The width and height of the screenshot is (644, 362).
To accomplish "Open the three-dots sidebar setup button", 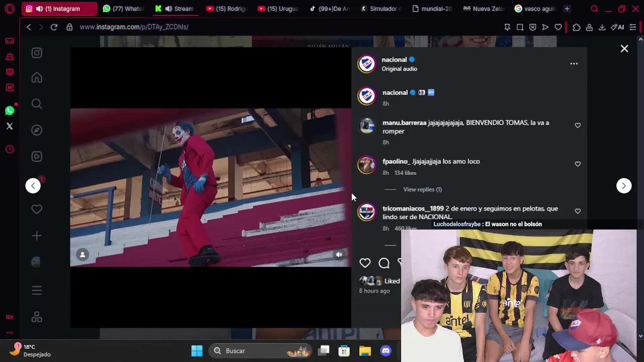I will point(10,332).
